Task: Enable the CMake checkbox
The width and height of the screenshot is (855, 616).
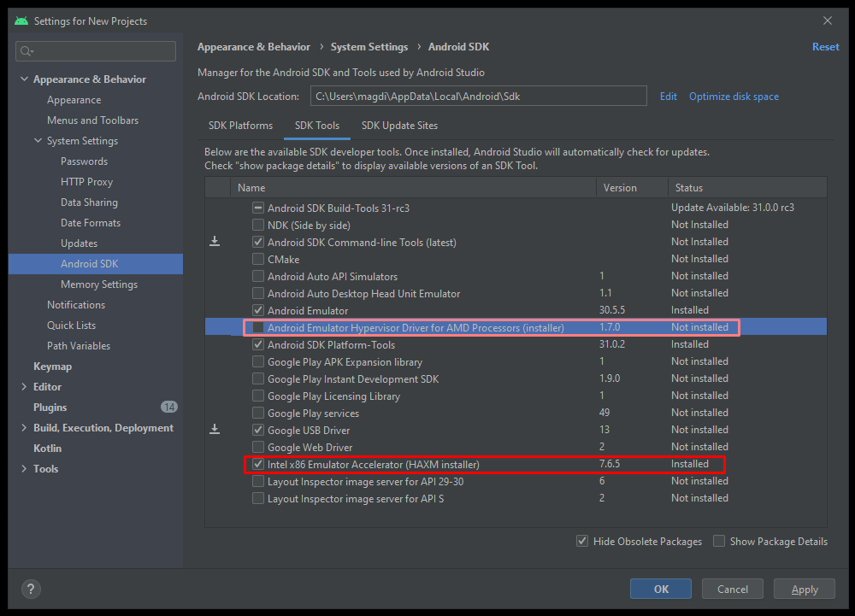Action: click(x=258, y=259)
